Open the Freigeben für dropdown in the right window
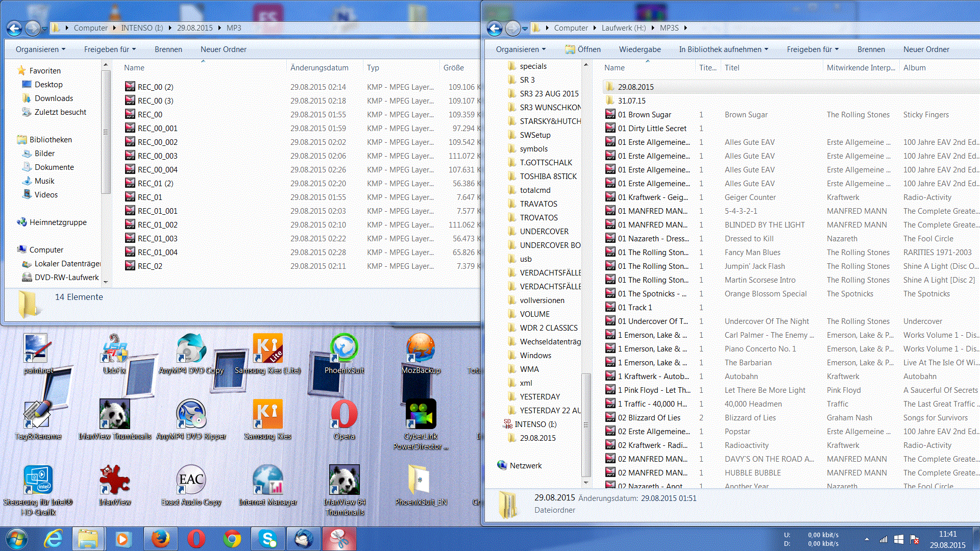The width and height of the screenshot is (980, 551). (813, 49)
